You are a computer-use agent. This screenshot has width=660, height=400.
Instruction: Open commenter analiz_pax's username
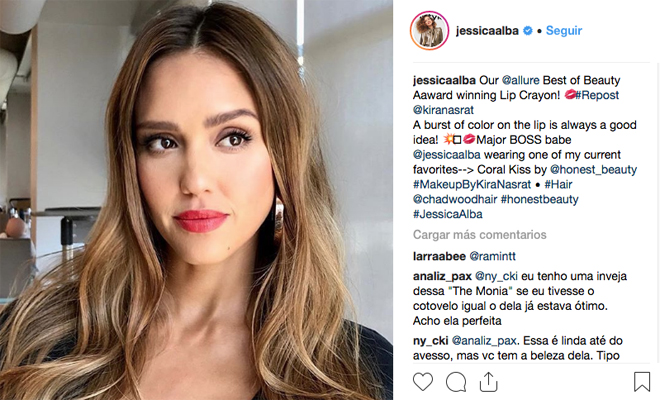[x=442, y=276]
